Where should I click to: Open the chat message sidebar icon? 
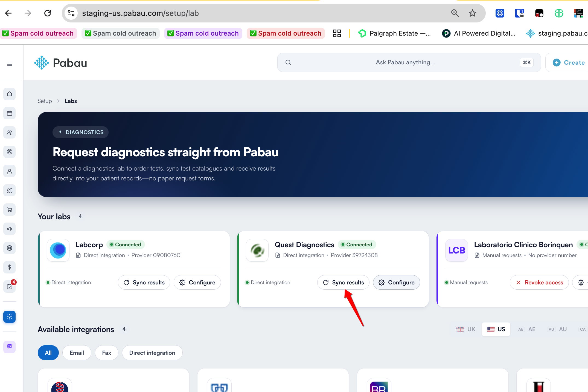point(10,347)
